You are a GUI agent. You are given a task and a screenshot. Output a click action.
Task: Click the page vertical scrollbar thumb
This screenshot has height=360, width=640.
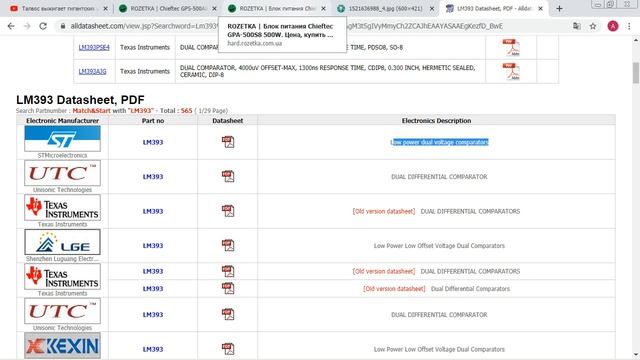tap(636, 73)
